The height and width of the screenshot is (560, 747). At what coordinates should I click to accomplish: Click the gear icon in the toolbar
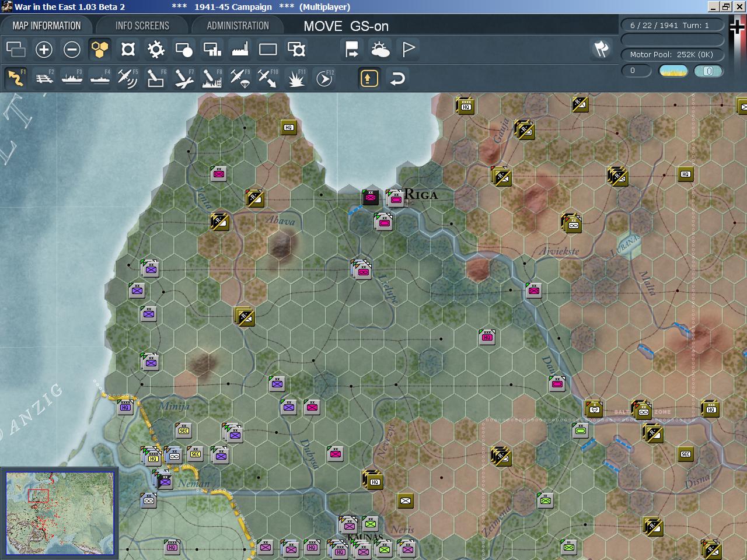point(156,50)
